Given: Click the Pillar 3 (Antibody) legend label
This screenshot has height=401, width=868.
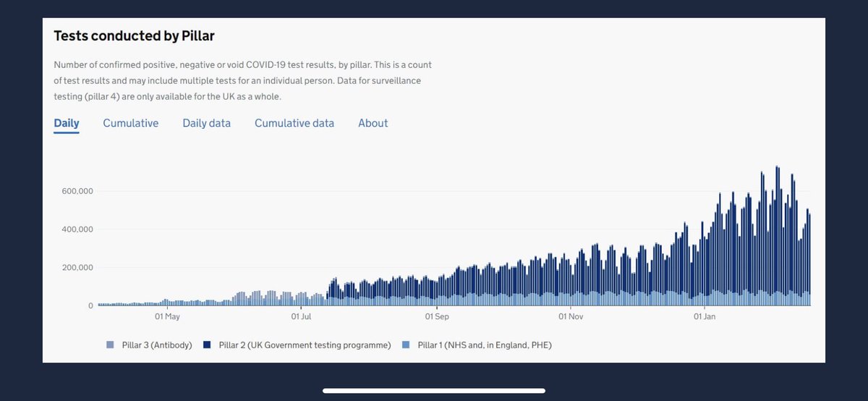Looking at the screenshot, I should click(156, 345).
